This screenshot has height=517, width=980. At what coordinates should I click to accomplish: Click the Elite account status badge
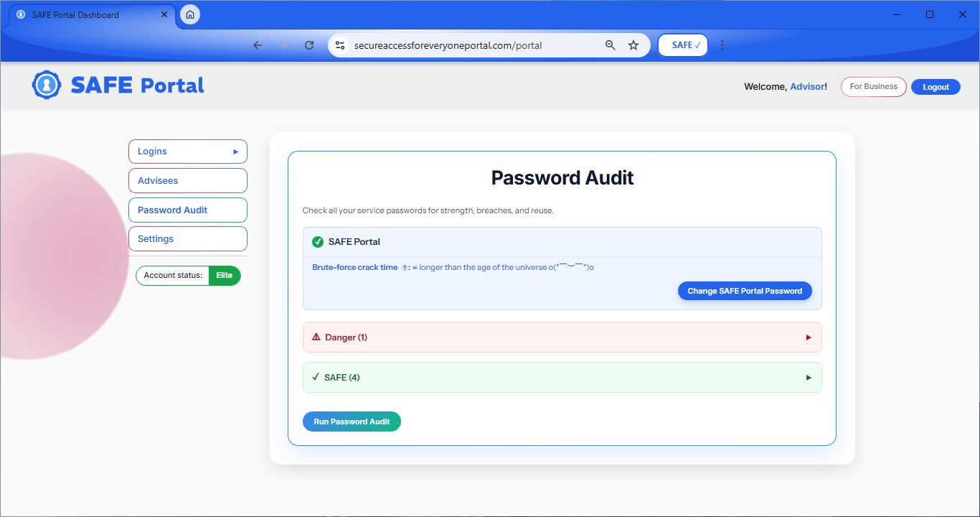tap(225, 276)
